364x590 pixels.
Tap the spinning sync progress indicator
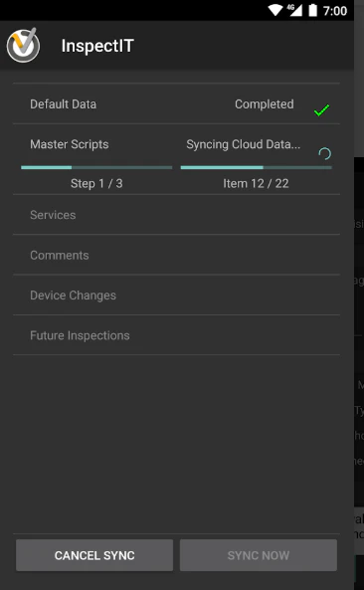point(324,153)
